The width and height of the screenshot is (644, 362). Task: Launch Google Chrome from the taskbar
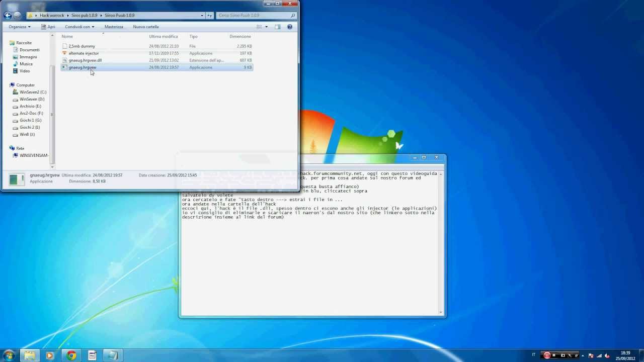(x=71, y=355)
